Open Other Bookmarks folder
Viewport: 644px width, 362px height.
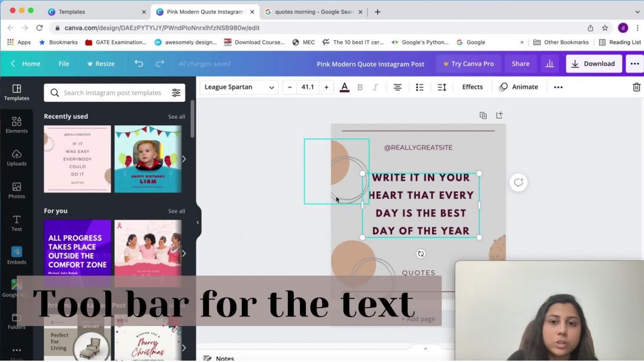pos(561,43)
